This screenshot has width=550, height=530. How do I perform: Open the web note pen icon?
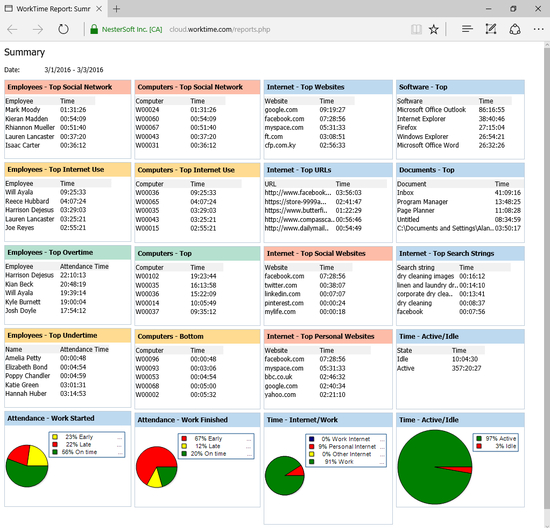coord(491,29)
